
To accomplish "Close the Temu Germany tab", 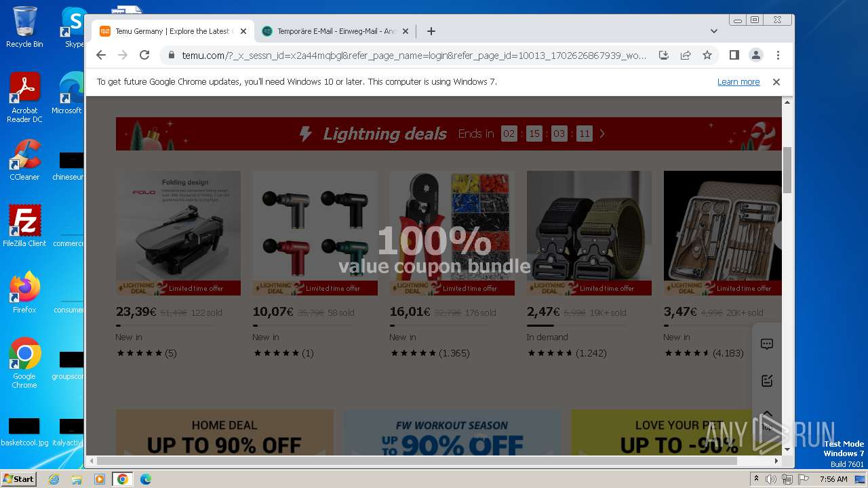I will click(x=243, y=31).
